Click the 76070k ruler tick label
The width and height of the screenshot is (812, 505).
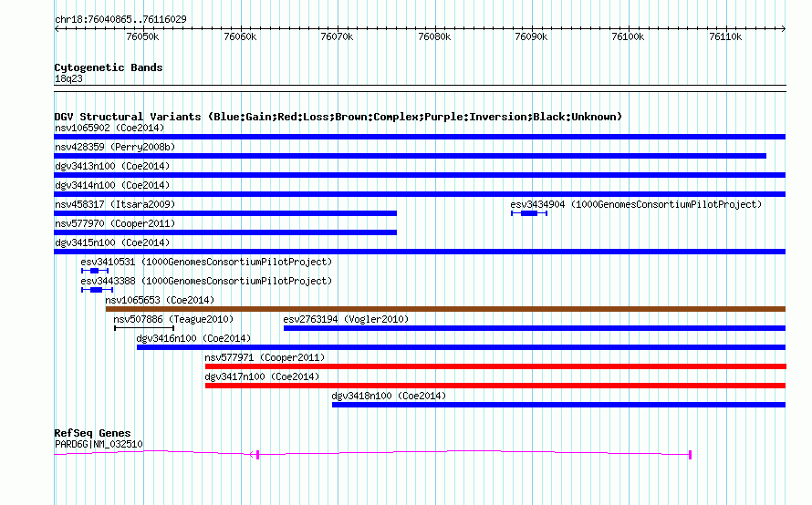pyautogui.click(x=337, y=36)
